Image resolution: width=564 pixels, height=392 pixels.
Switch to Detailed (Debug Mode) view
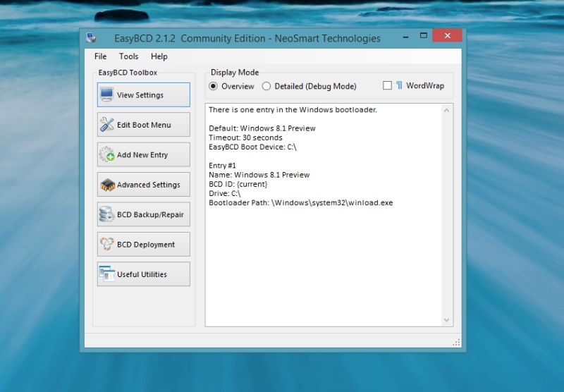pos(266,86)
